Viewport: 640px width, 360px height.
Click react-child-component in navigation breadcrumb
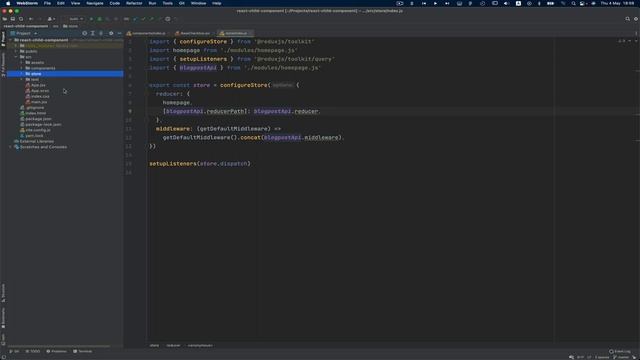(26, 26)
